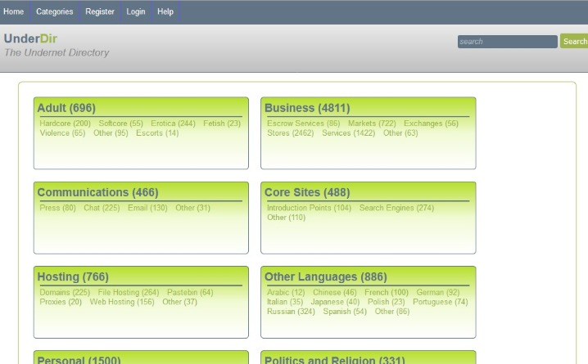The width and height of the screenshot is (588, 364).
Task: Click the Home navigation link
Action: tap(13, 11)
